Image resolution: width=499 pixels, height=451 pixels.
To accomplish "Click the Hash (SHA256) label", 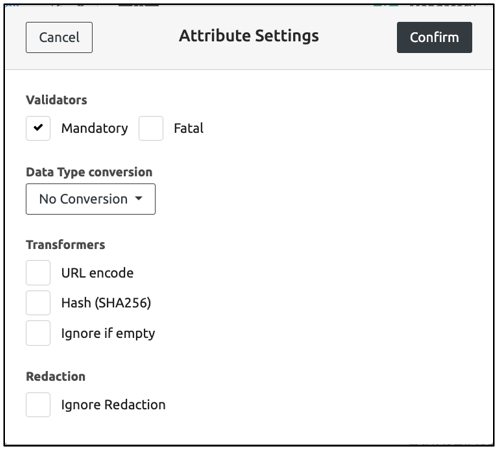I will (x=106, y=303).
